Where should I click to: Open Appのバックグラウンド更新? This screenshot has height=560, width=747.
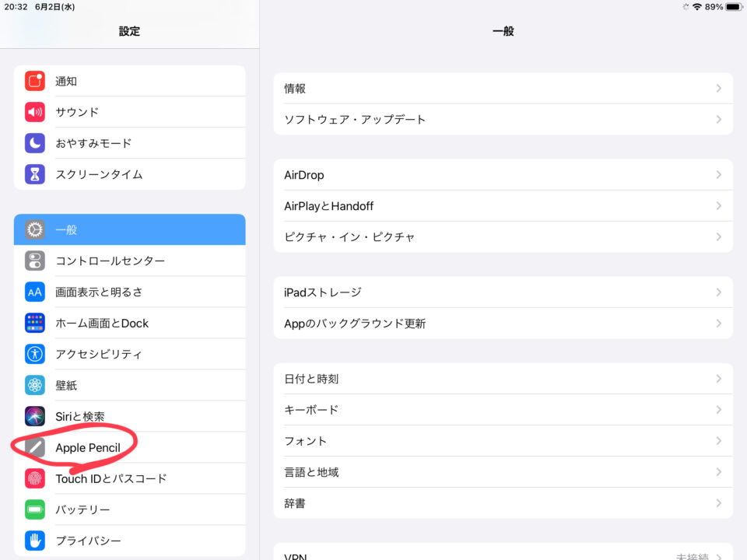[355, 324]
